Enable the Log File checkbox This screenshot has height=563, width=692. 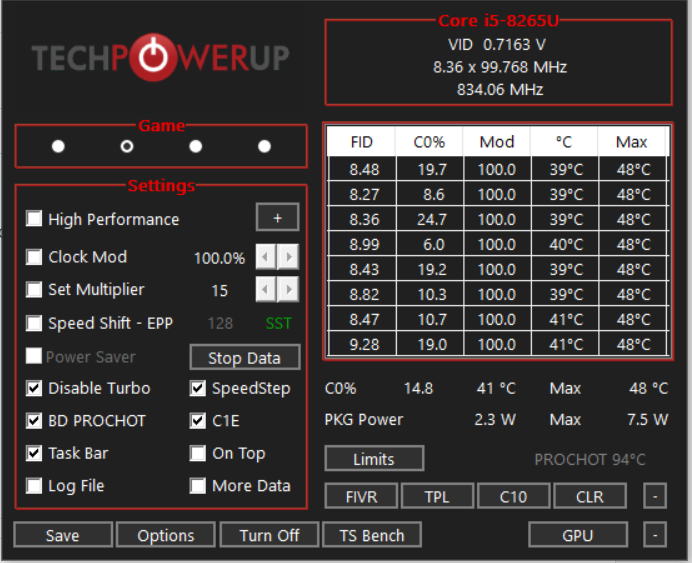click(34, 486)
